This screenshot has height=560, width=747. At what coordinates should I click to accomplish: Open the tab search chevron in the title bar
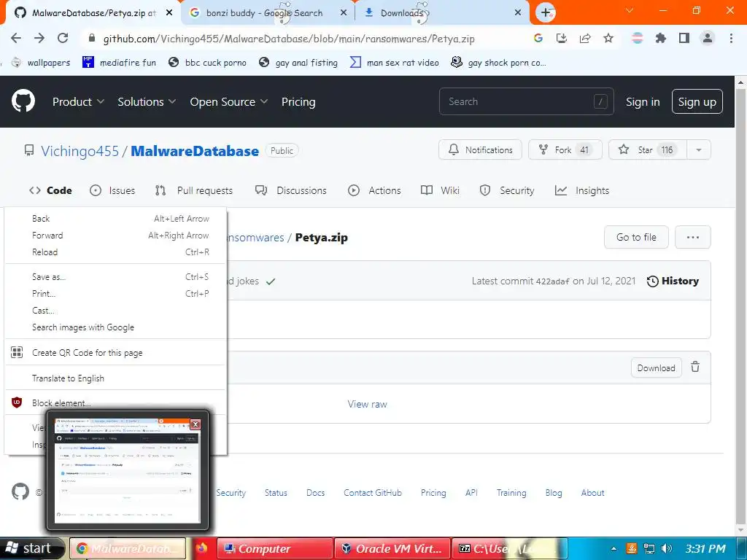pos(630,10)
